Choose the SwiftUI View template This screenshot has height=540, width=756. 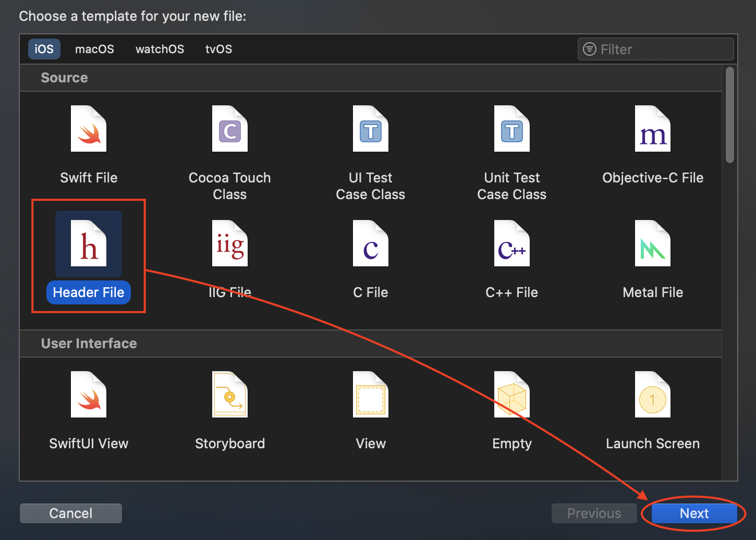89,395
